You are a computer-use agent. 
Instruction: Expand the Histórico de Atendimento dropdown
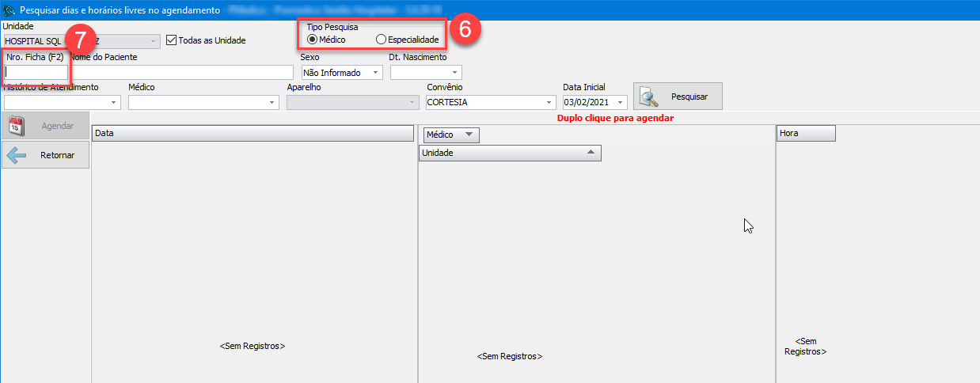tap(114, 102)
